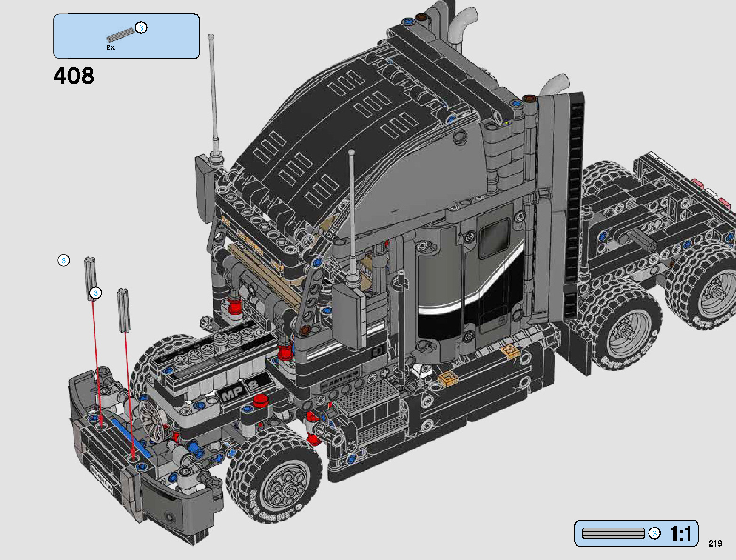Click the circled 3 between the floating axles
Viewport: 736px width, 560px height.
(95, 293)
